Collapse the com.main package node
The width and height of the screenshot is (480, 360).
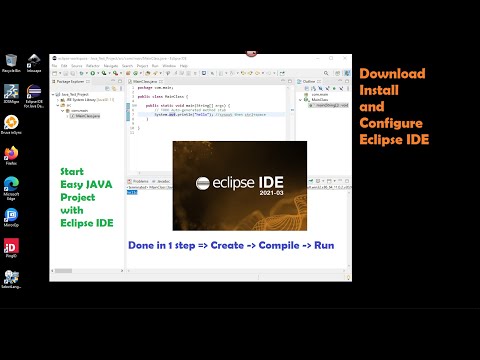(62, 110)
